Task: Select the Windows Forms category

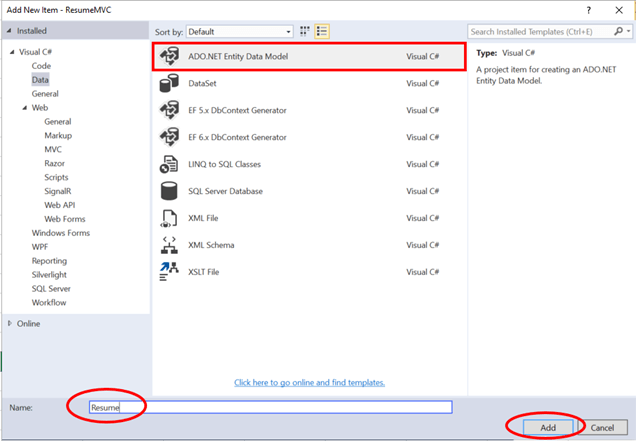Action: pyautogui.click(x=61, y=233)
